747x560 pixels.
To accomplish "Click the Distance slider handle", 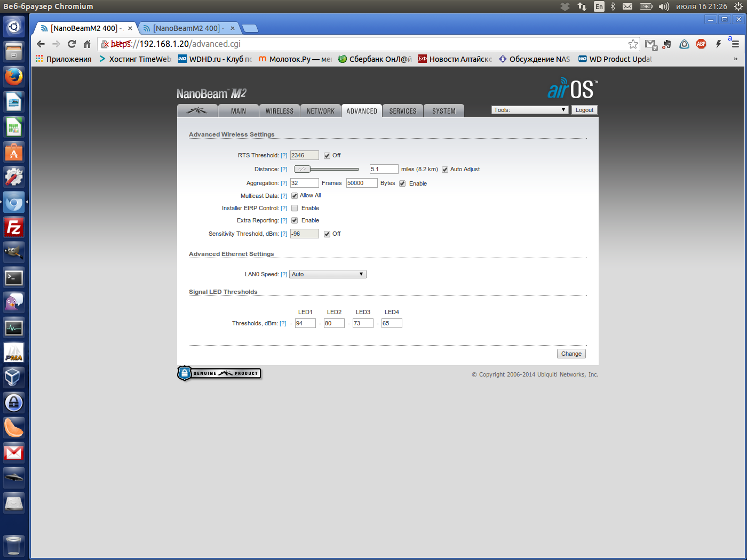I will click(x=302, y=169).
